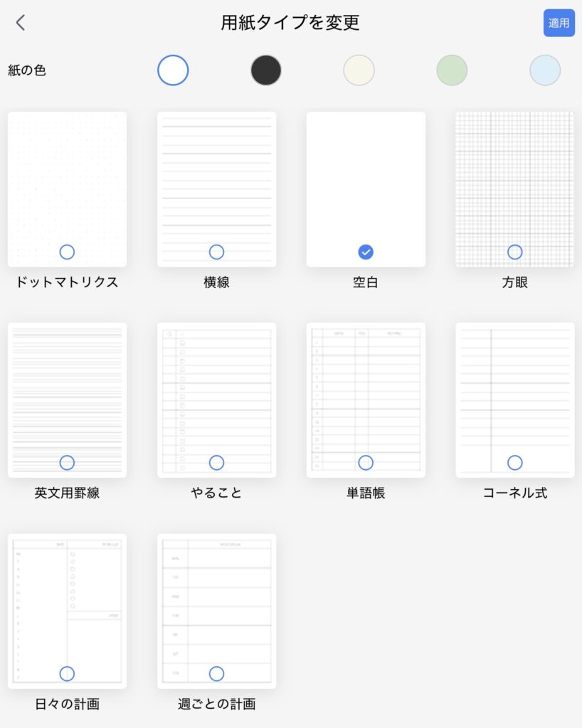Screen dimensions: 582x728
Task: Open the 単語帳 vocabulary template thumbnail
Action: point(366,398)
